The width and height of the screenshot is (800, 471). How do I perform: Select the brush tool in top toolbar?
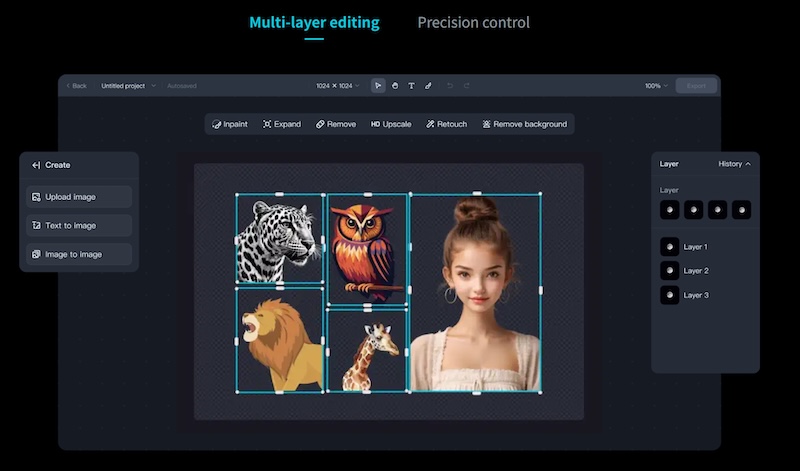point(428,86)
